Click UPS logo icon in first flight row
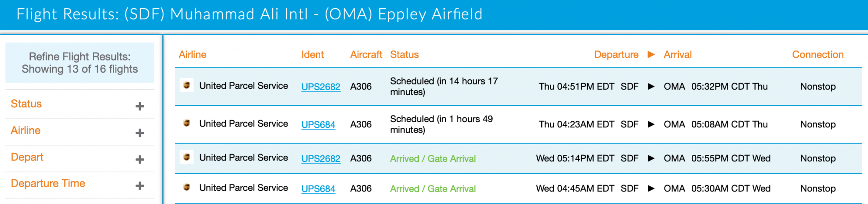The image size is (868, 204). pos(187,85)
